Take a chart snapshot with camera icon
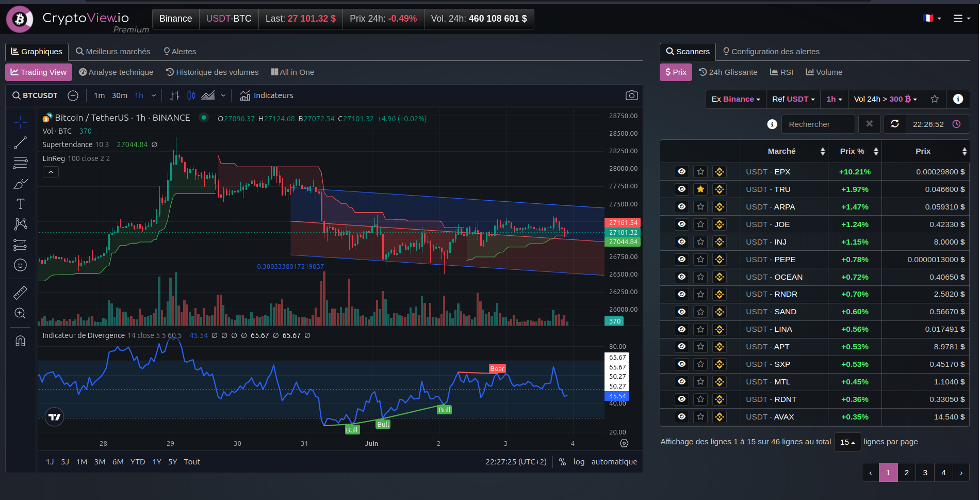The height and width of the screenshot is (500, 980). [631, 95]
